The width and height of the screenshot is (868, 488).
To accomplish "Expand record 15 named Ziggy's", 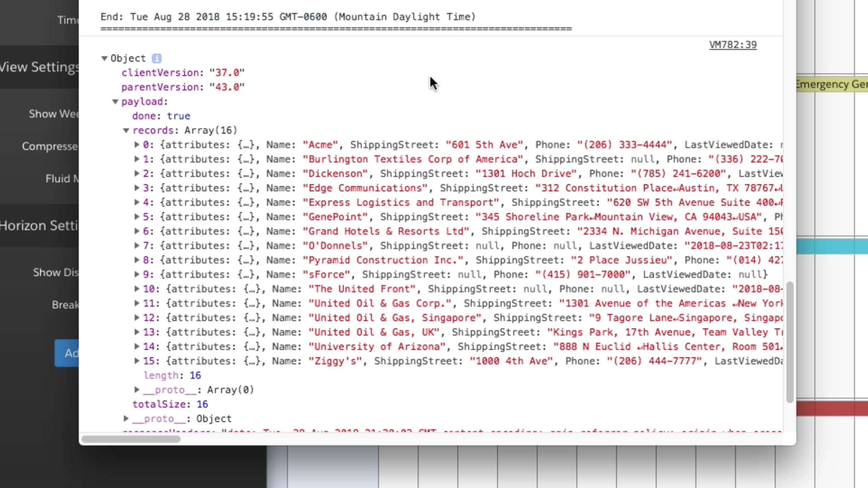I will point(137,361).
